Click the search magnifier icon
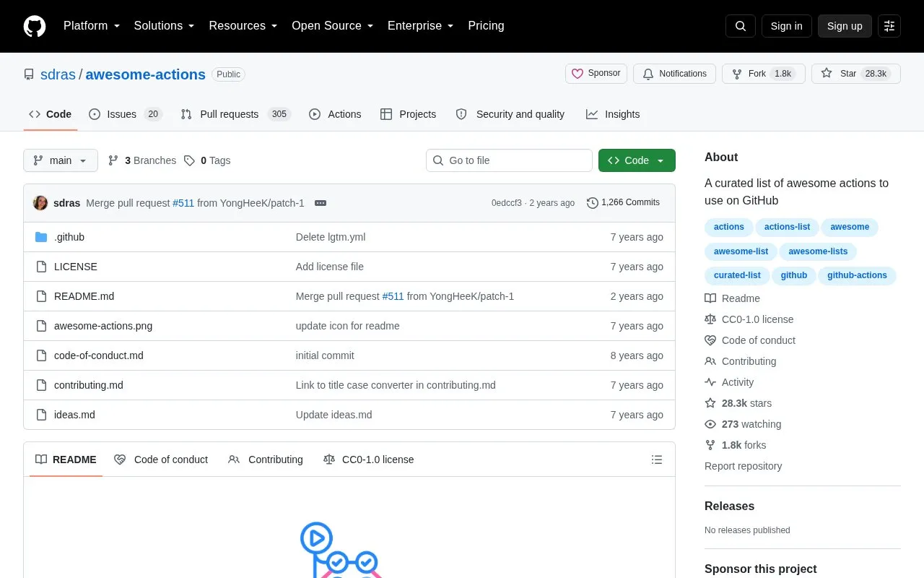 [x=741, y=26]
